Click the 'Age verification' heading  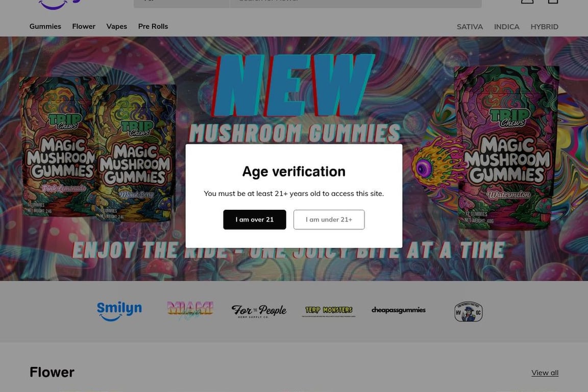294,171
